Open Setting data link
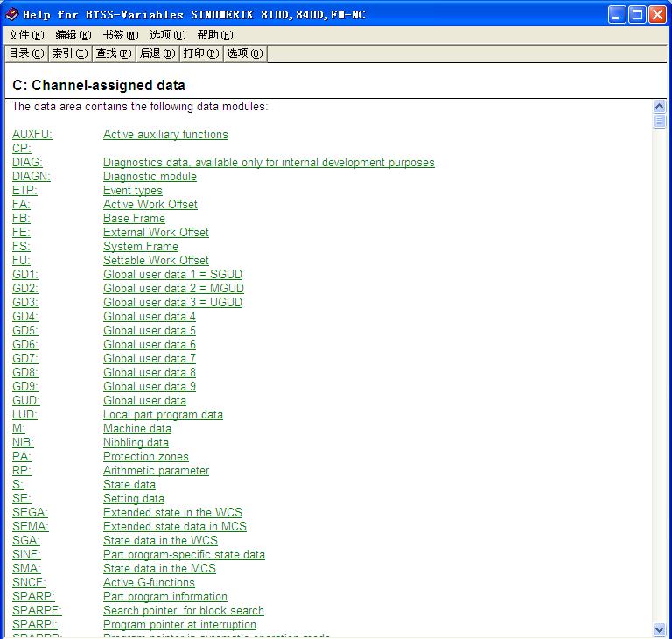Screen dimensions: 672x639 [134, 498]
